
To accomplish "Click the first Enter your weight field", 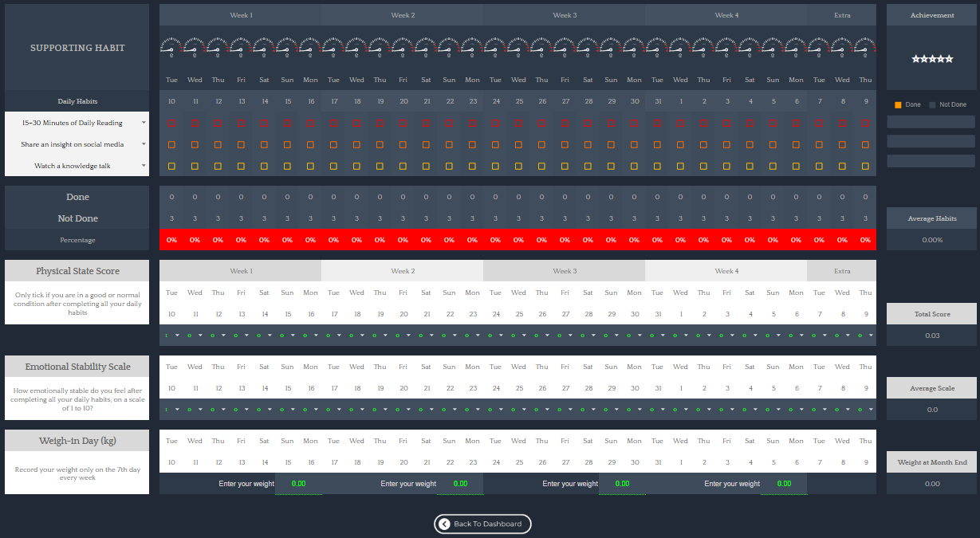I will tap(298, 484).
